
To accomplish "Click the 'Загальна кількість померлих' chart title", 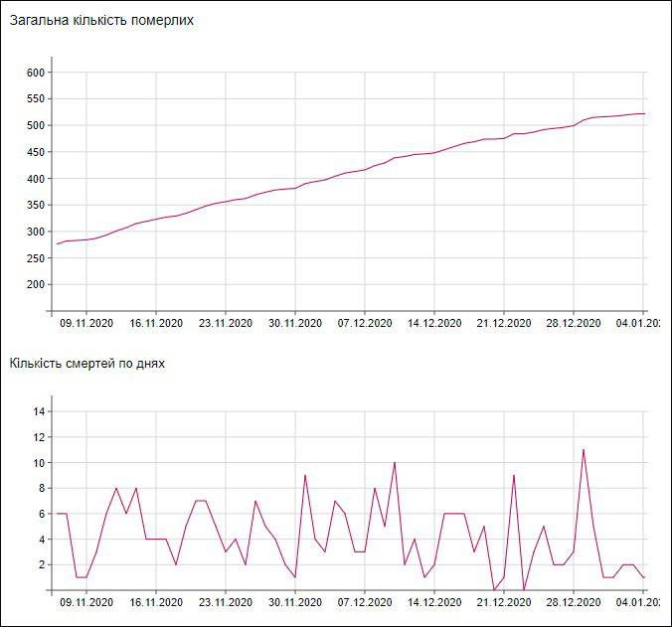I will 101,20.
